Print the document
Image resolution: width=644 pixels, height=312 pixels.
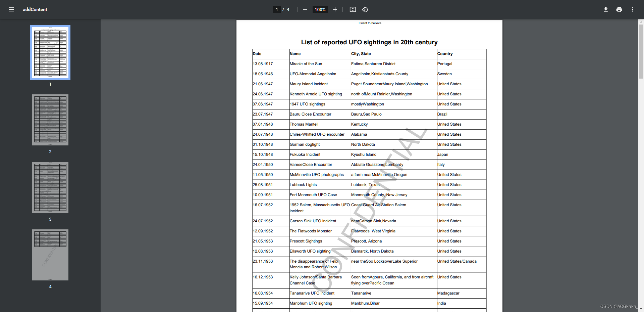[x=619, y=9]
